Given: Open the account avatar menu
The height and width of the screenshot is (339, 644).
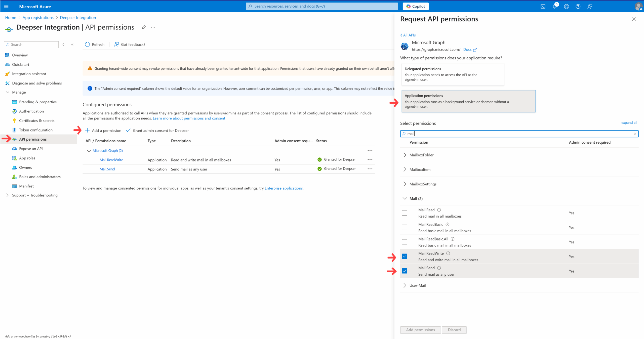Looking at the screenshot, I should click(x=638, y=7).
